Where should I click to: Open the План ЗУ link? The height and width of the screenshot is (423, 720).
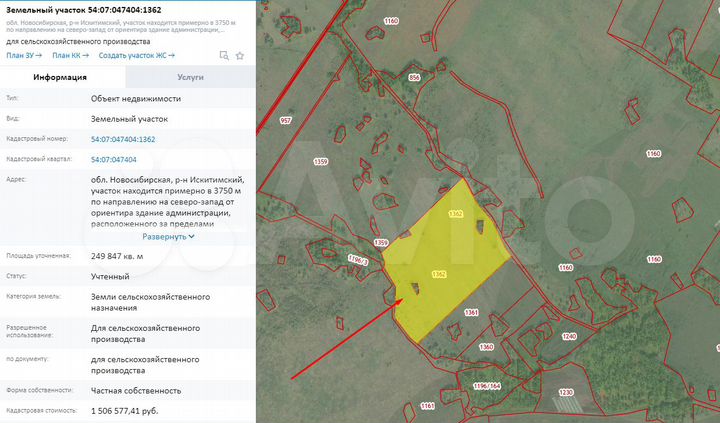tap(25, 55)
